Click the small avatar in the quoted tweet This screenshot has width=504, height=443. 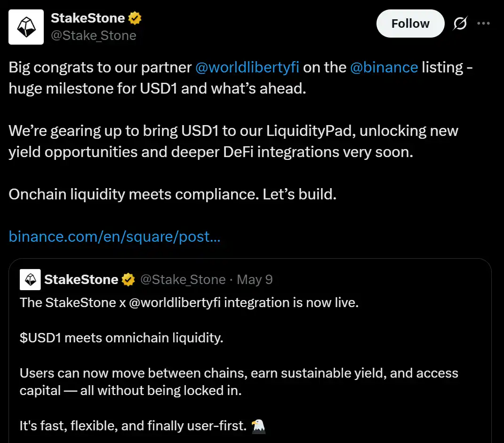30,280
